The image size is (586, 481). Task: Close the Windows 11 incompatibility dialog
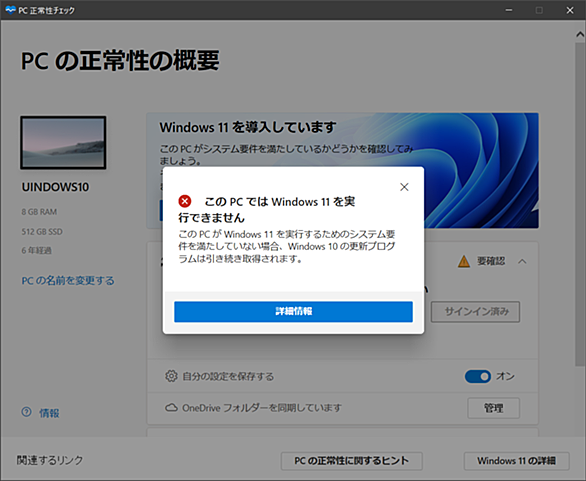[x=404, y=187]
